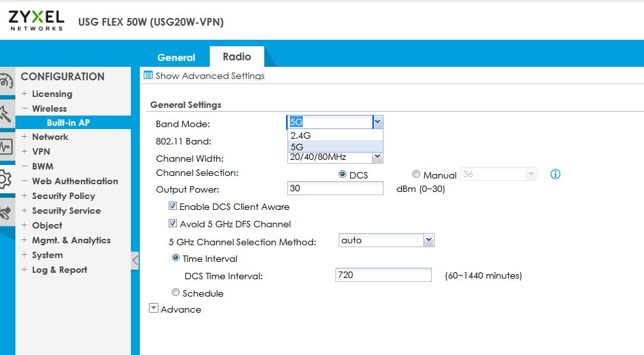Image resolution: width=644 pixels, height=355 pixels.
Task: Collapse the navigation panel arrow handle
Action: pyautogui.click(x=135, y=261)
